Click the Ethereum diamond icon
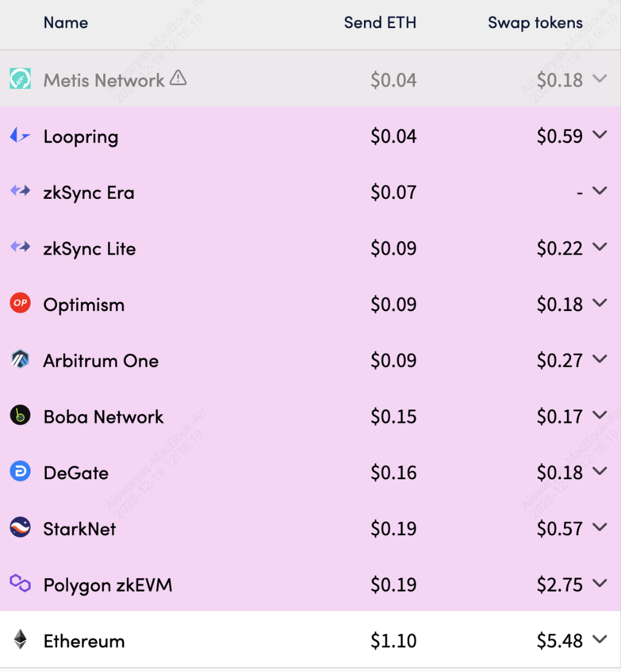 coord(20,640)
